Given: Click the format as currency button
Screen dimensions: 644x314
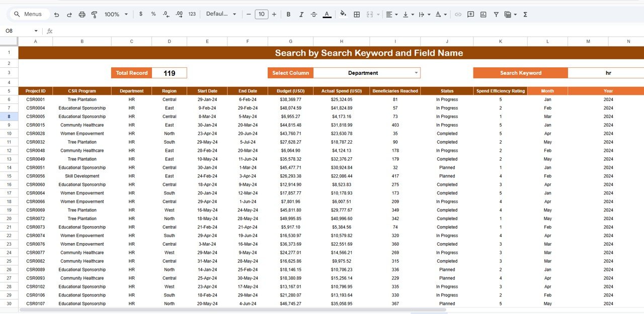Looking at the screenshot, I should click(x=140, y=15).
